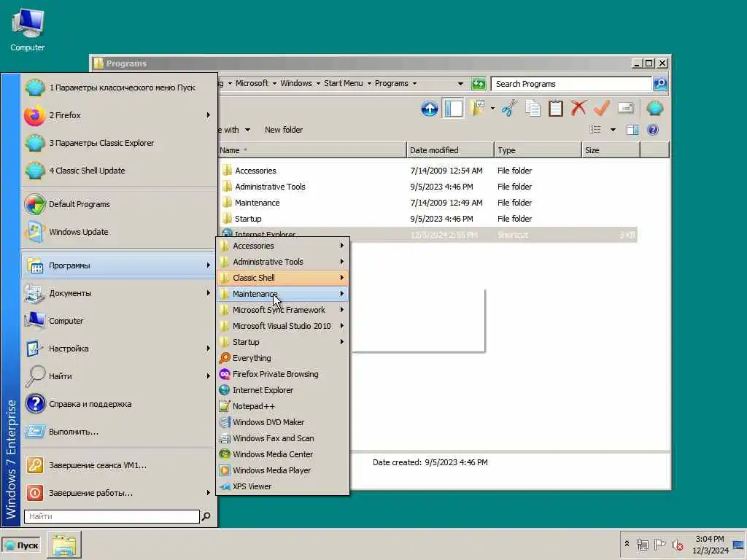Open Параметры Classic Explorer menu item
The width and height of the screenshot is (747, 560).
tap(118, 143)
